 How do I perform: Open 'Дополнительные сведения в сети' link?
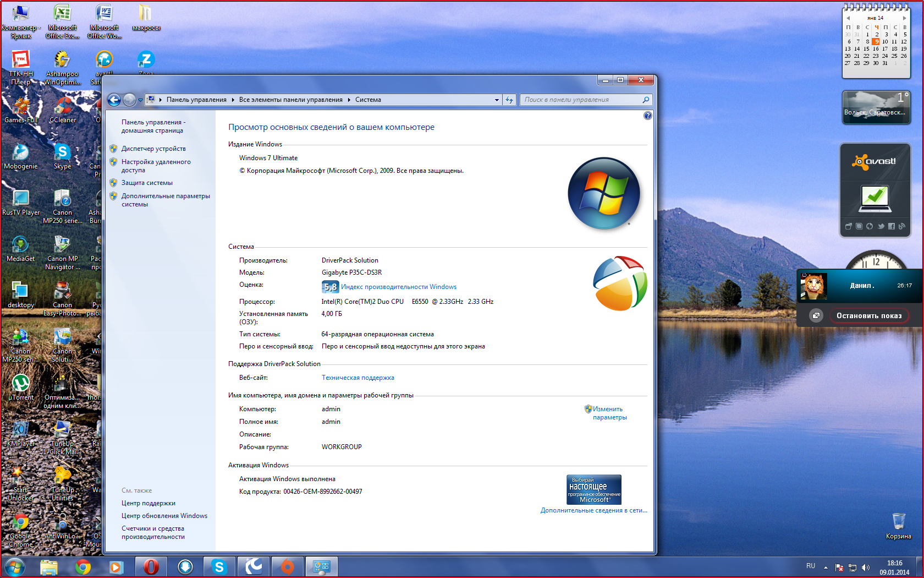(x=593, y=510)
